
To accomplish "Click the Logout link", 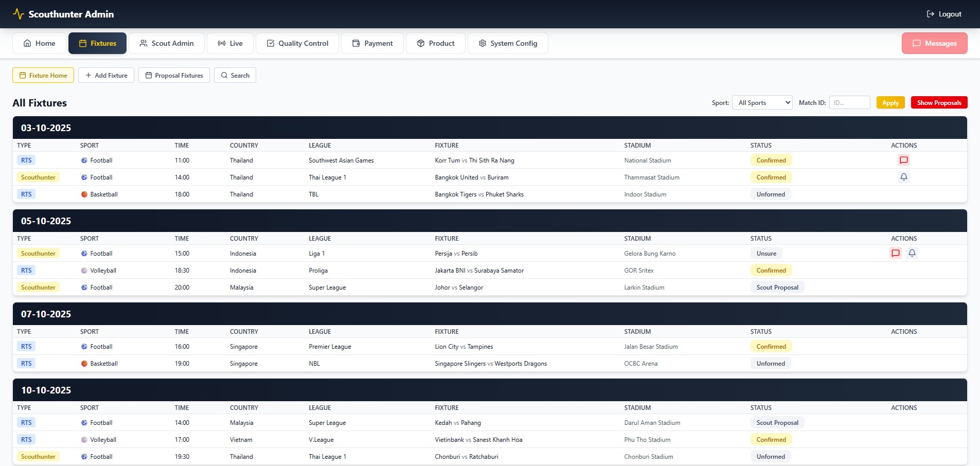I will tap(943, 14).
